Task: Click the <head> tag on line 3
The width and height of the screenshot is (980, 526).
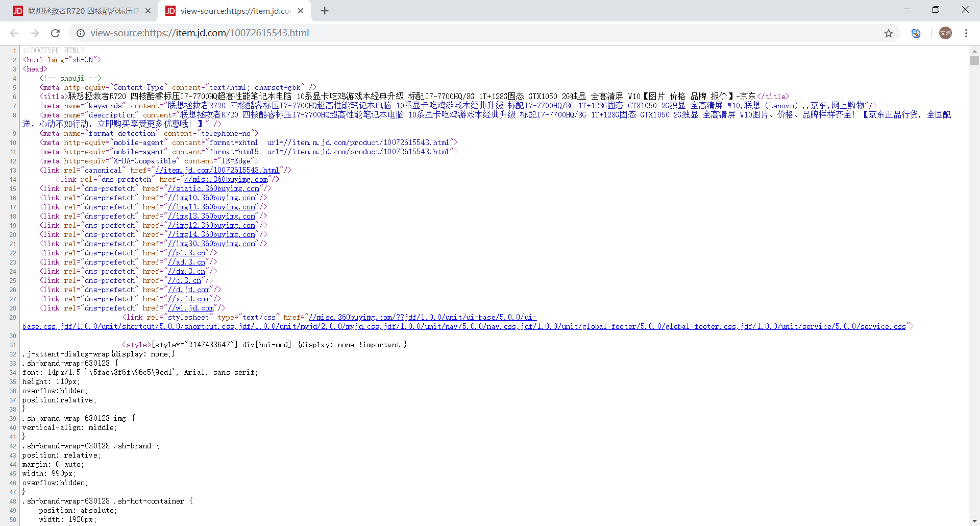Action: coord(35,69)
